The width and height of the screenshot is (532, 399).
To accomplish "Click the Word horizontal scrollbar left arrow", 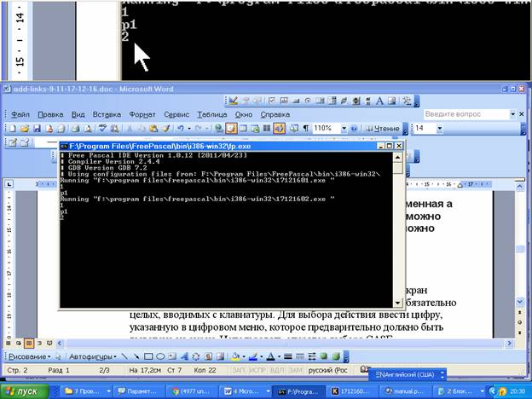I will coord(60,344).
